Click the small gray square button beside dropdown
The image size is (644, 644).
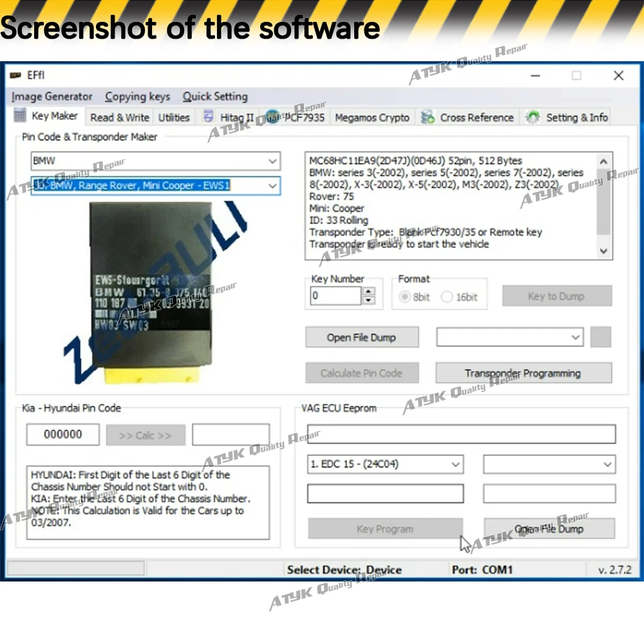tap(601, 337)
